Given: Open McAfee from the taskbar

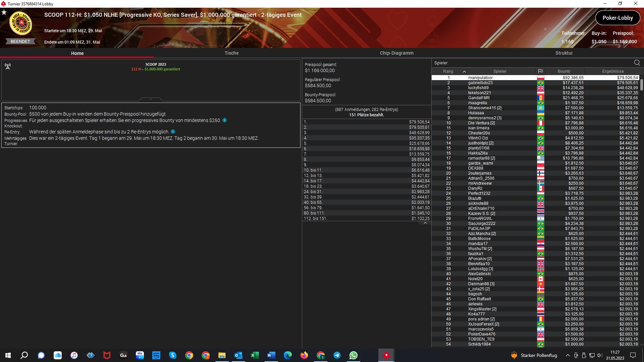Looking at the screenshot, I should (x=107, y=355).
